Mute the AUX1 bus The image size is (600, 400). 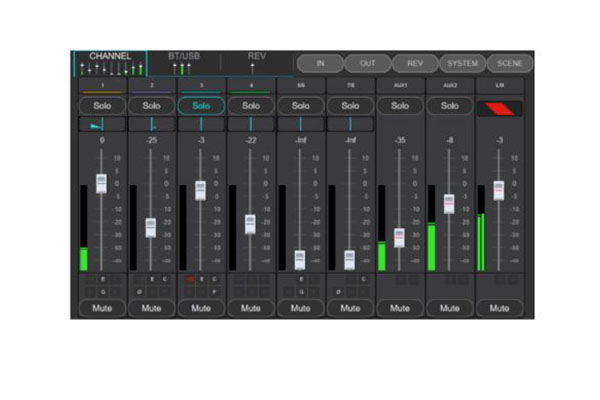click(x=400, y=309)
